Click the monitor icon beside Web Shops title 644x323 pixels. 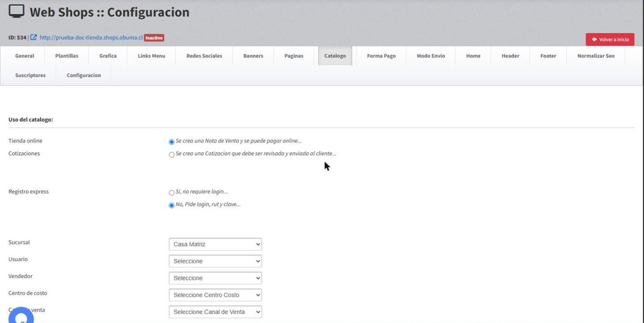16,12
